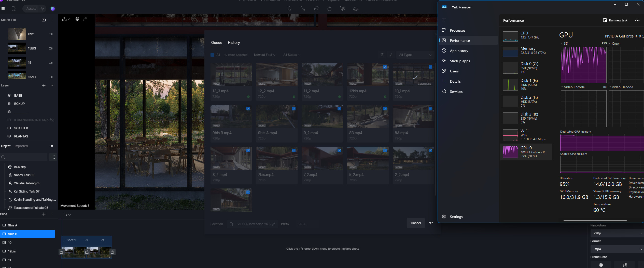
Task: Open Services in Task Manager
Action: tap(468, 92)
